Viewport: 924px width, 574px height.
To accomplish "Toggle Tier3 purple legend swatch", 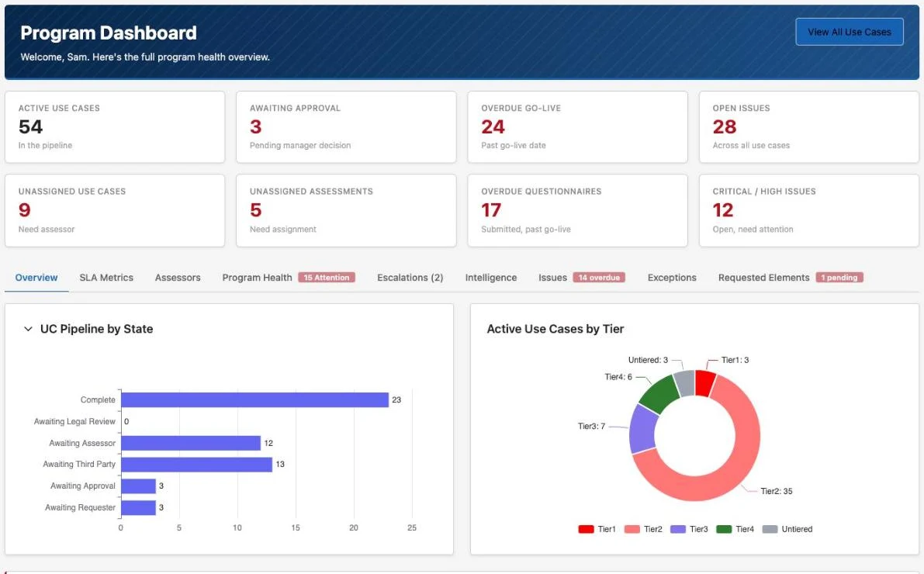I will pos(678,529).
